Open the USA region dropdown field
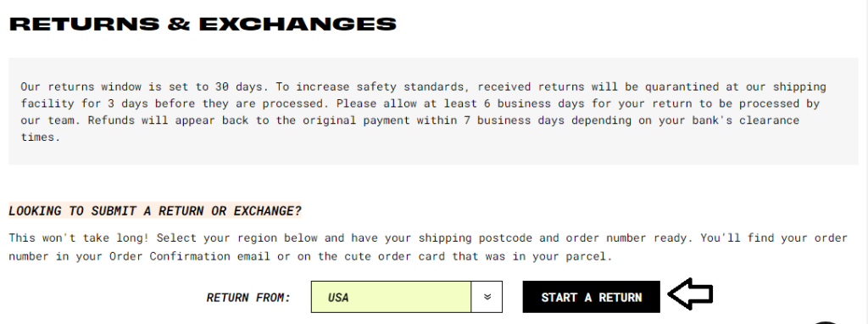 pyautogui.click(x=407, y=297)
